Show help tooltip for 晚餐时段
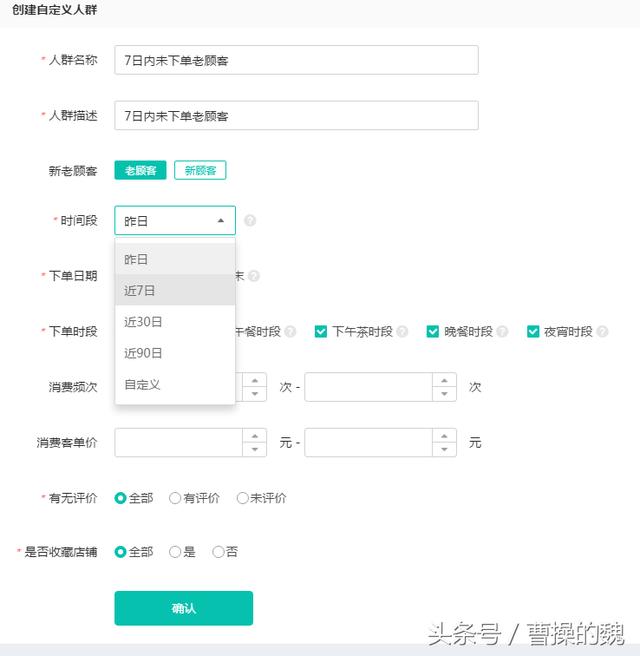This screenshot has height=656, width=640. pos(502,332)
